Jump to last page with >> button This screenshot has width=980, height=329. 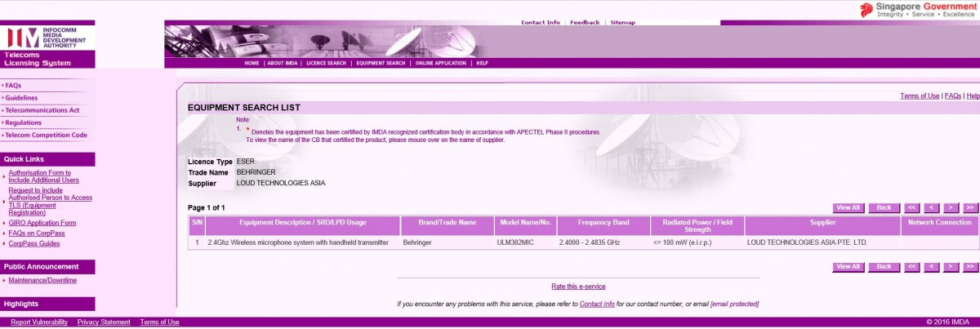970,207
